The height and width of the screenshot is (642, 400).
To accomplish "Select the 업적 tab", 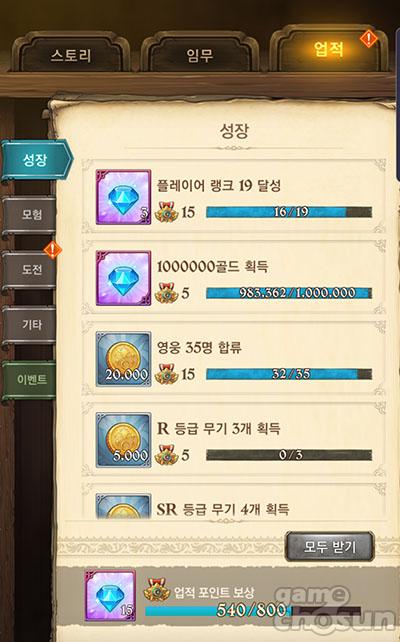I will [329, 49].
